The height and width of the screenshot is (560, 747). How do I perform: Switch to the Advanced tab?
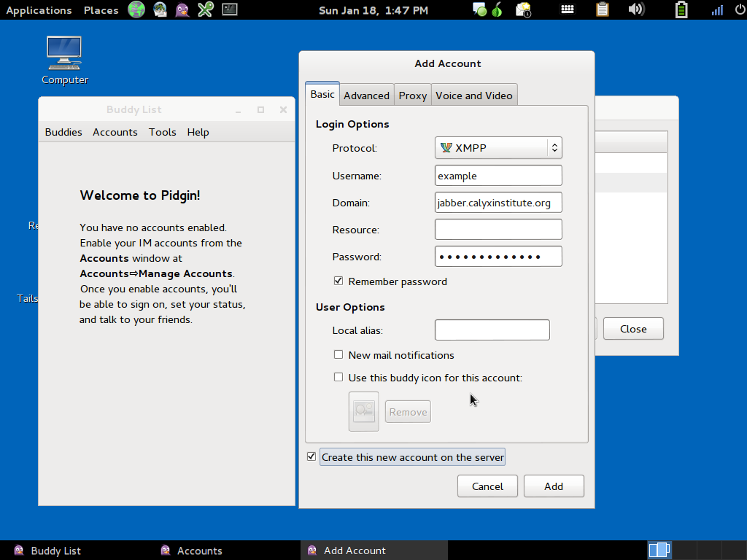[366, 96]
